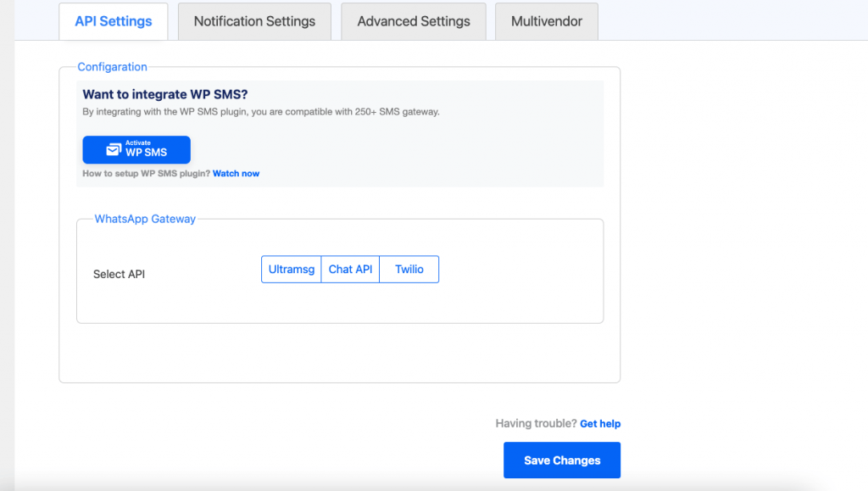
Task: Open the API Settings tab
Action: point(114,21)
